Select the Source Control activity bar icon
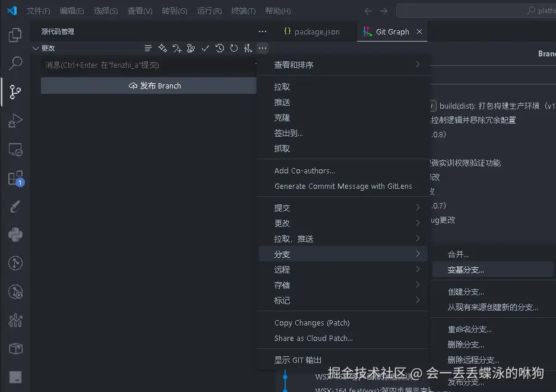Image resolution: width=556 pixels, height=392 pixels. click(x=15, y=92)
